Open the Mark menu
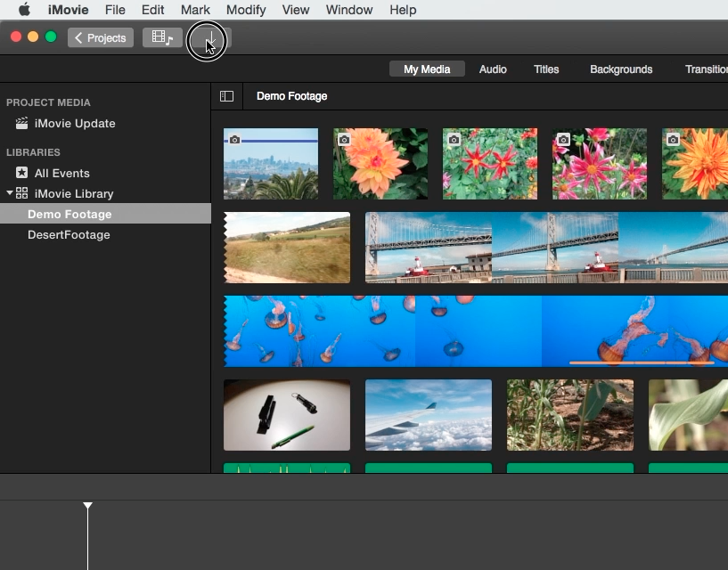This screenshot has height=570, width=728. pos(195,10)
